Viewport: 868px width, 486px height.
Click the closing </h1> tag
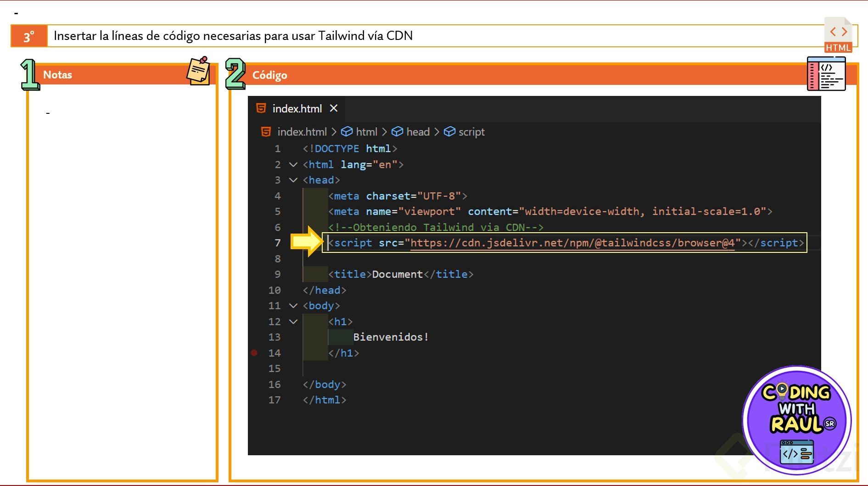(344, 353)
